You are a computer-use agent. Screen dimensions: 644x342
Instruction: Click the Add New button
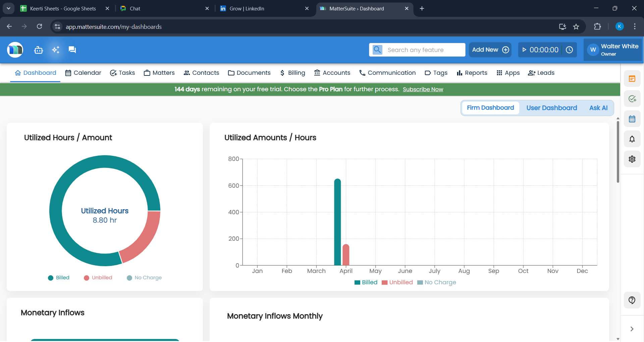point(490,50)
